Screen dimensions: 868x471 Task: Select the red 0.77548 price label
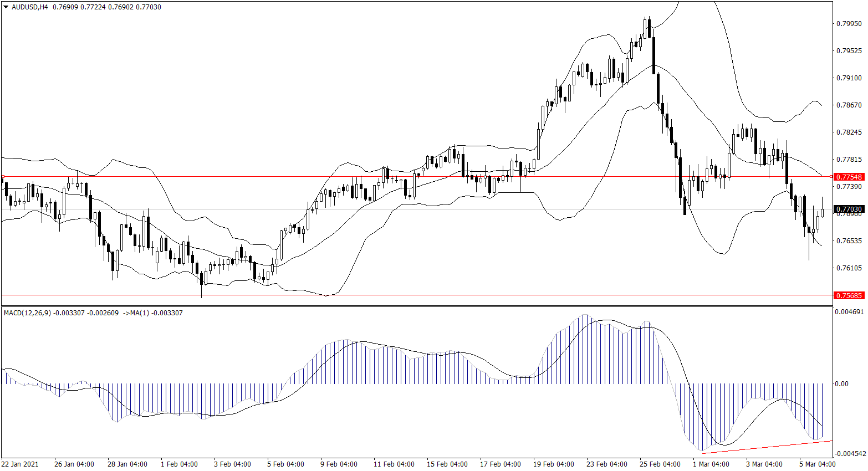(x=849, y=177)
